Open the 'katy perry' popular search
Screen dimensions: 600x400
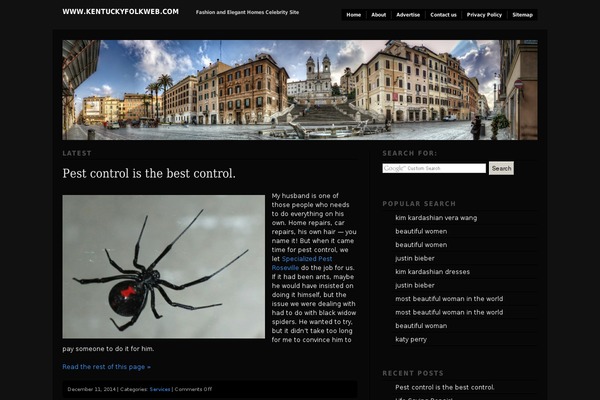coord(411,339)
